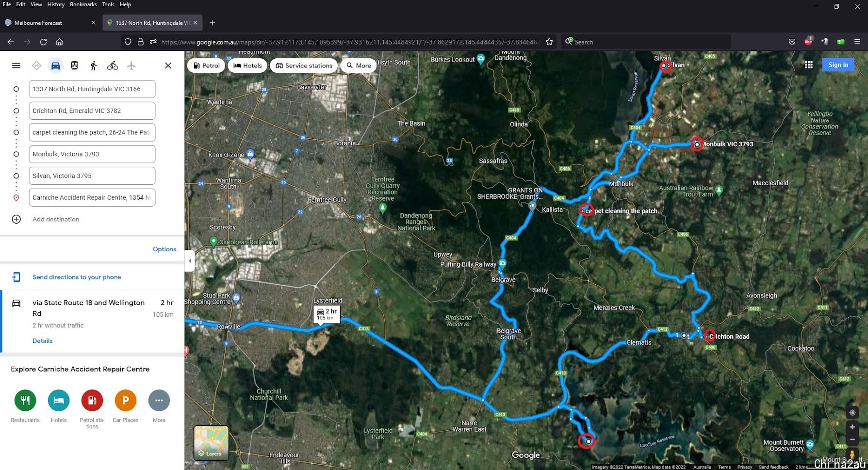
Task: Edit the 1337 North Rd starting point field
Action: (92, 89)
